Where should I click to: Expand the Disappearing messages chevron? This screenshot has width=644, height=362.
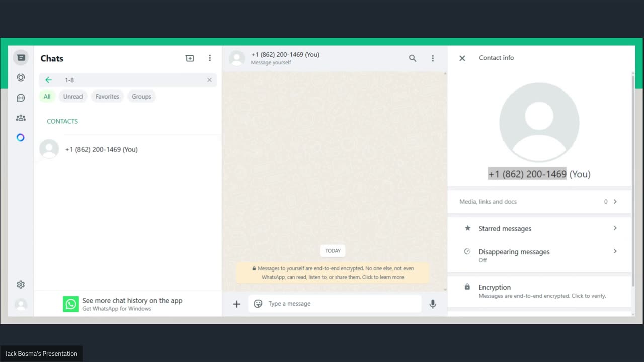615,251
